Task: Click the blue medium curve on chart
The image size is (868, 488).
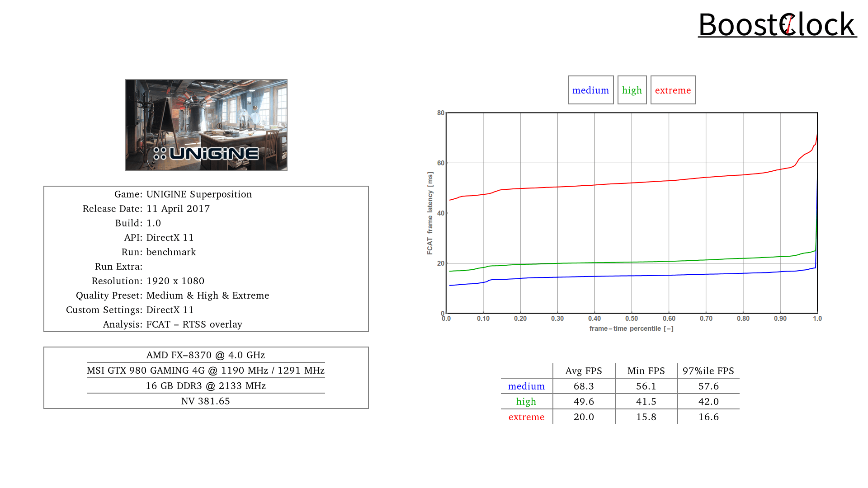Action: pos(632,276)
